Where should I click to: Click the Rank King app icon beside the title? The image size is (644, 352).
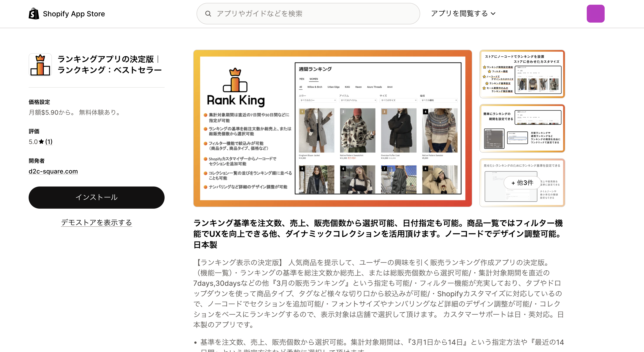tap(40, 65)
